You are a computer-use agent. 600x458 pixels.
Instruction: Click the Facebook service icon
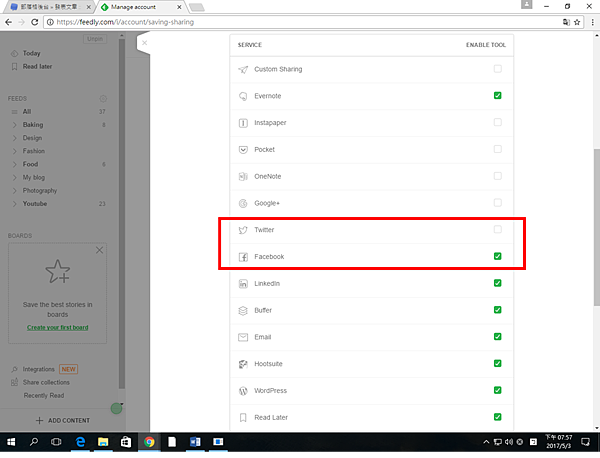[243, 257]
